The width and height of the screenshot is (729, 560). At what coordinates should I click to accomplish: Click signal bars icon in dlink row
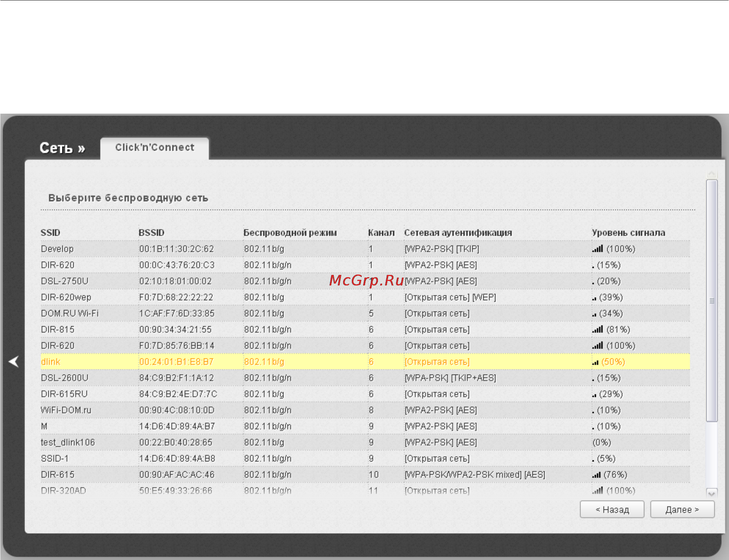tap(595, 363)
